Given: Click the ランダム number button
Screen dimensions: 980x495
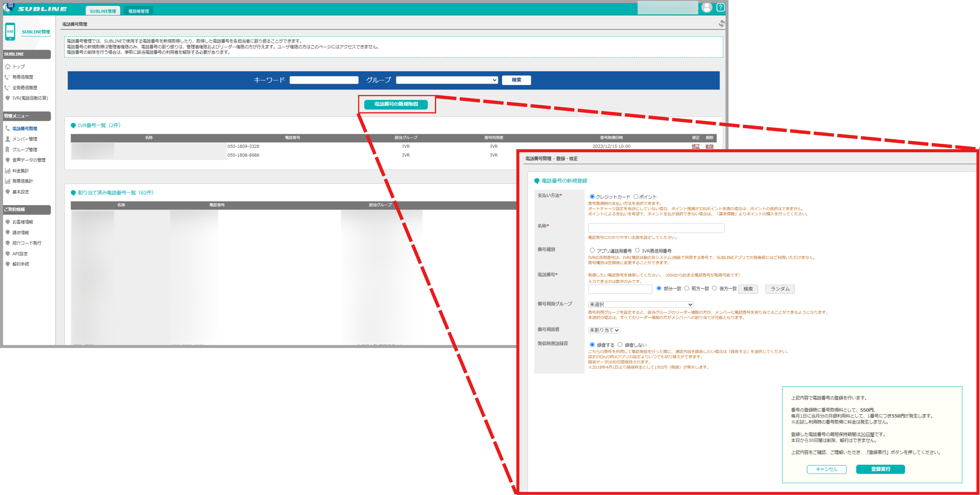Looking at the screenshot, I should (780, 289).
